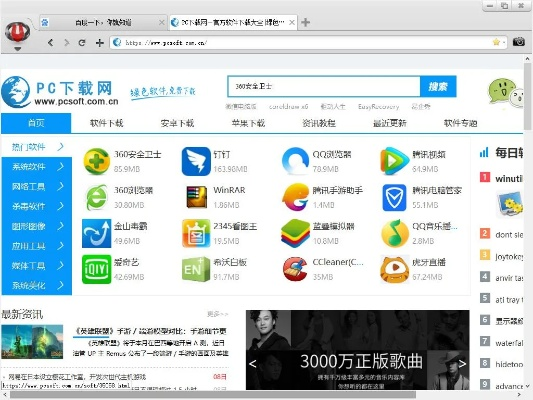The height and width of the screenshot is (400, 533).
Task: Select the 最近更新 navigation tab
Action: tap(390, 123)
